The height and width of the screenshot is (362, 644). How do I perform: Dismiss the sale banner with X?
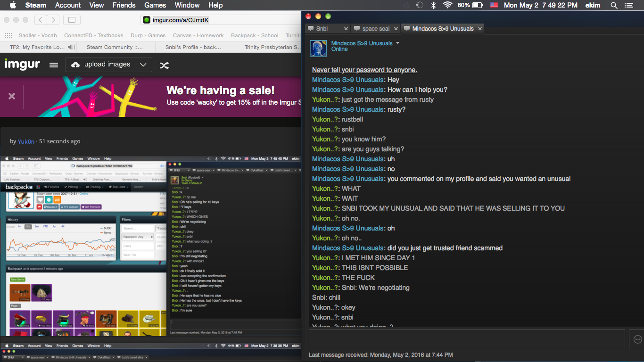pos(12,96)
